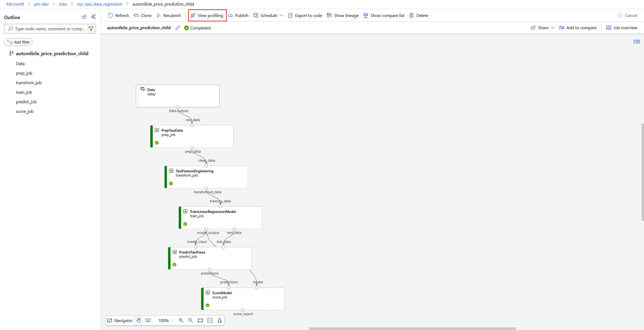Viewport: 644px width, 330px height.
Task: Expand the Share dropdown menu
Action: (553, 28)
